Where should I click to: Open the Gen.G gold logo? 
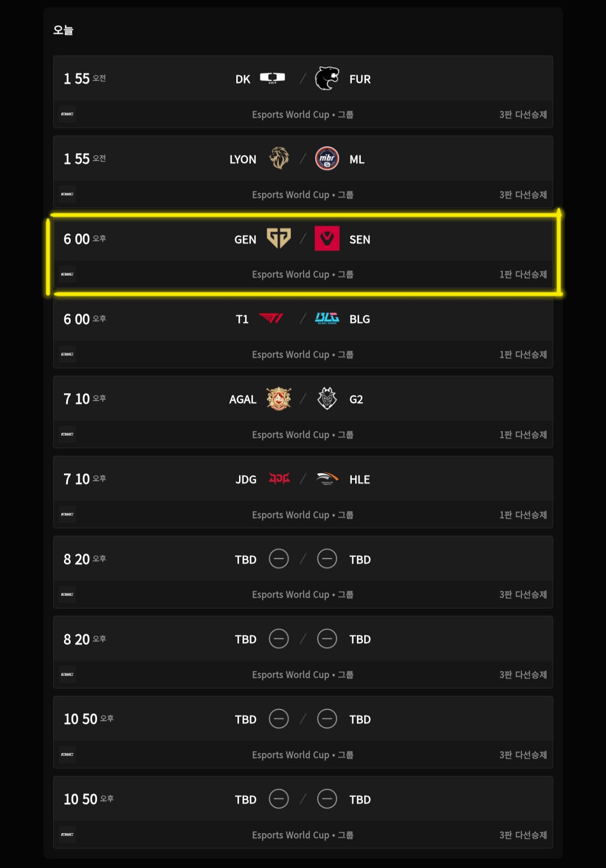(x=279, y=239)
